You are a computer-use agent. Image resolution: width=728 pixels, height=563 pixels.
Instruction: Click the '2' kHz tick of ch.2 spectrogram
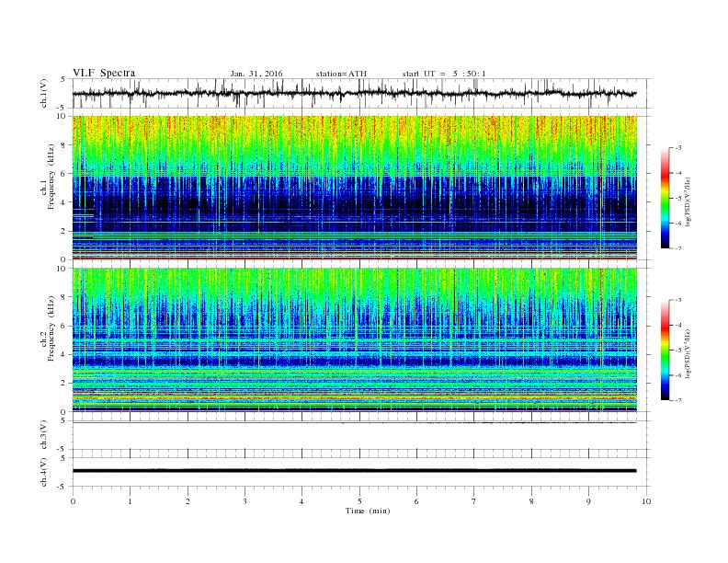pos(64,384)
